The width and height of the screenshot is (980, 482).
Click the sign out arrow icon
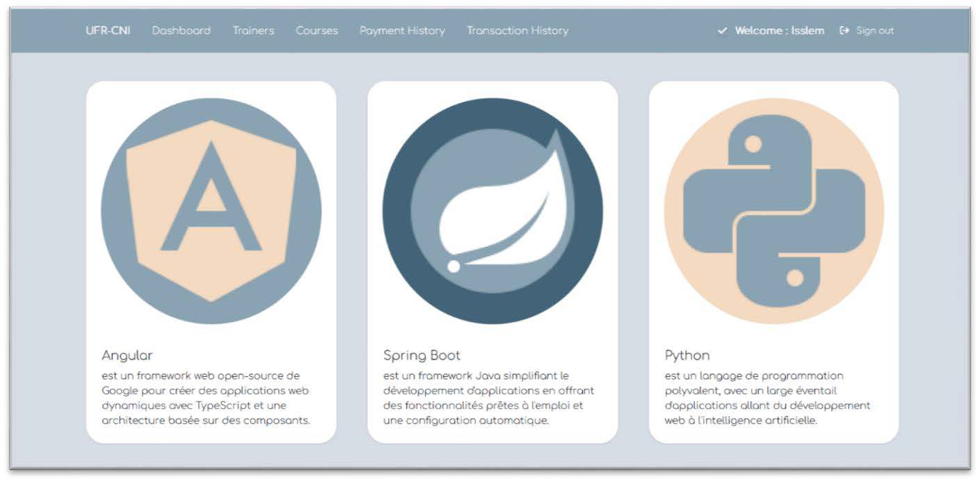(843, 31)
